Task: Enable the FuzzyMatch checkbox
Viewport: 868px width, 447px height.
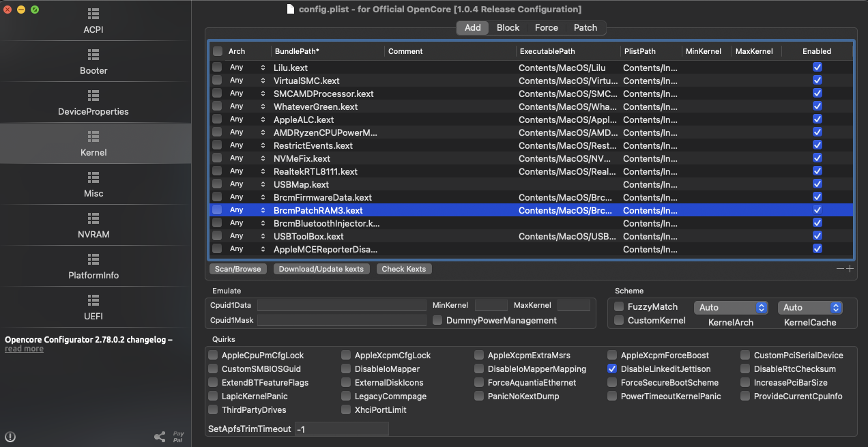Action: tap(619, 307)
